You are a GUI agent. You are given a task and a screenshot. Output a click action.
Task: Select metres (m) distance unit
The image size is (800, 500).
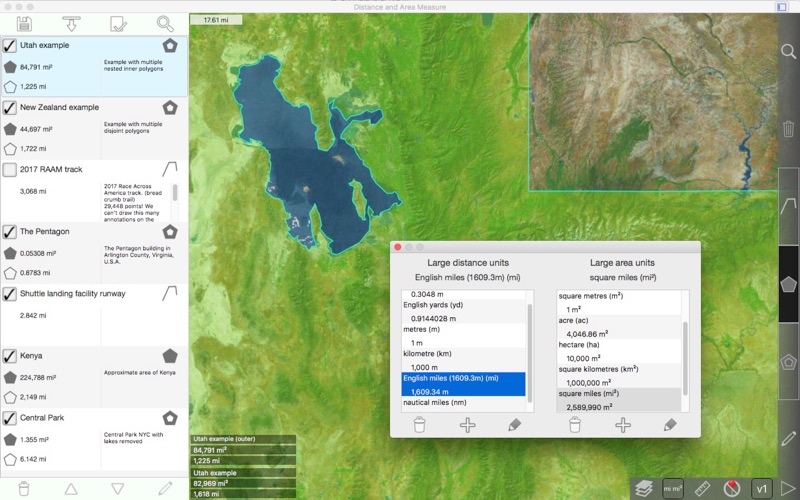(x=463, y=336)
